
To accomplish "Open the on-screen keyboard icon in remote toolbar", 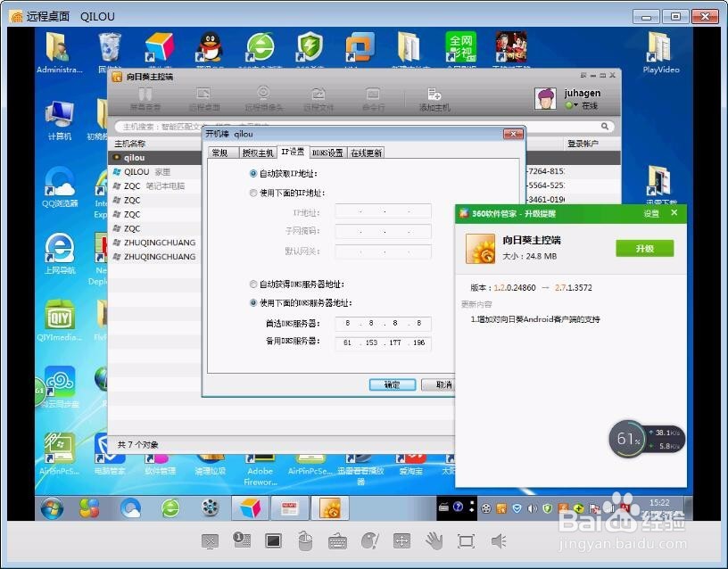I will (x=337, y=541).
